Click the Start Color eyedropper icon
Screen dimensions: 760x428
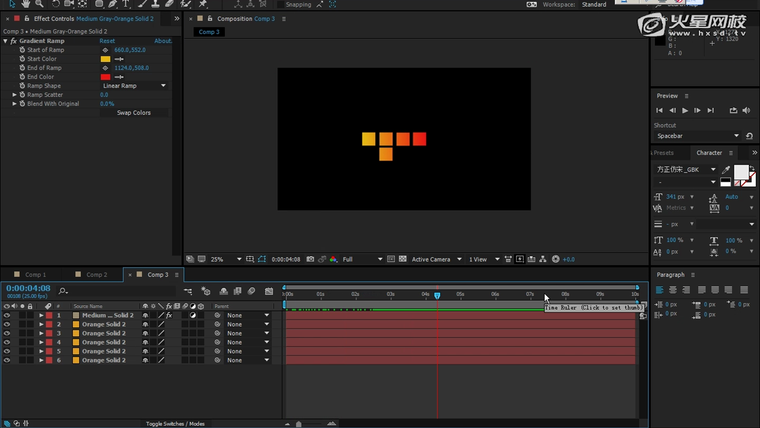[119, 59]
